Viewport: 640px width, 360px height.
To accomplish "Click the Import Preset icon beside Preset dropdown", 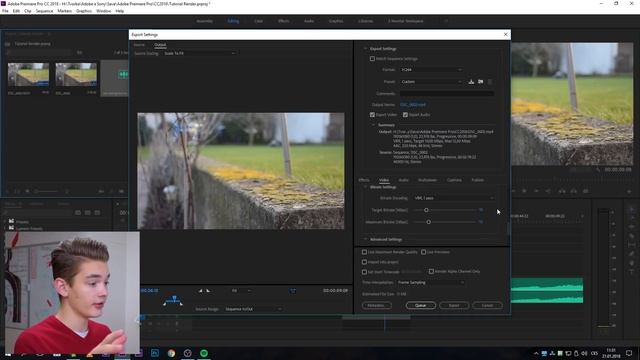I will tap(481, 82).
